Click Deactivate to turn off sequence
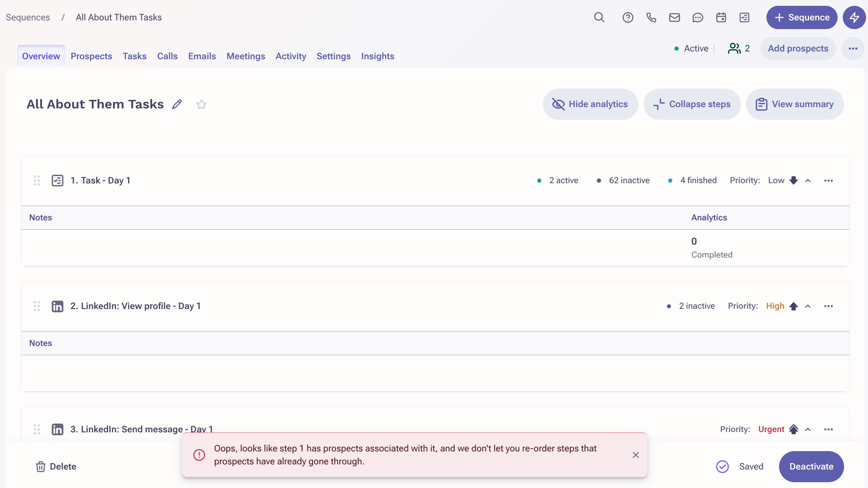The width and height of the screenshot is (868, 488). tap(811, 466)
